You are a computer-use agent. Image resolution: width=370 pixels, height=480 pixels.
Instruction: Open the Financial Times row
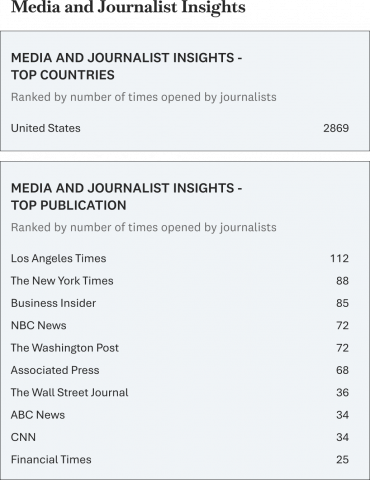(180, 459)
